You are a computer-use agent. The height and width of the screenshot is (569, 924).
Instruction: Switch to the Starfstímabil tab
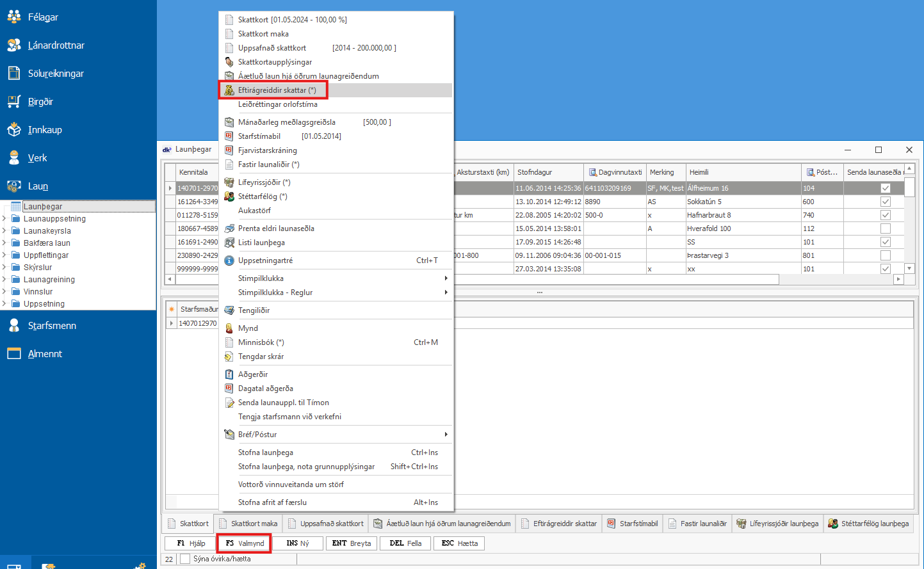[x=632, y=524]
